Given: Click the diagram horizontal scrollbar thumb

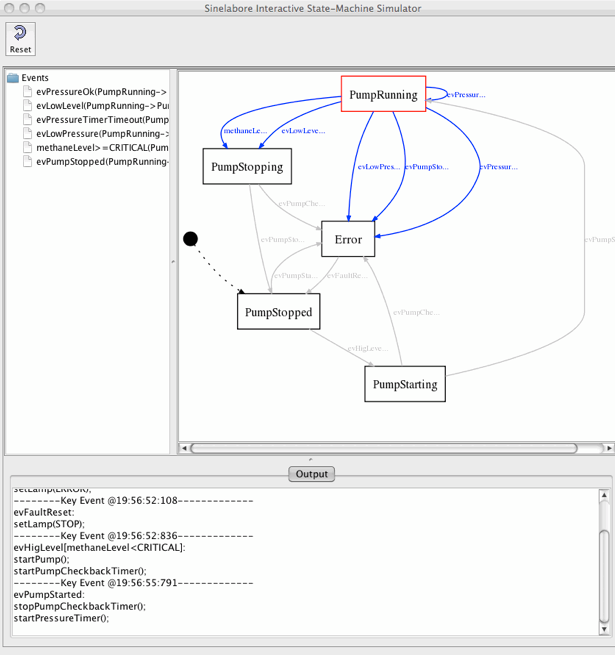Looking at the screenshot, I should pyautogui.click(x=383, y=448).
